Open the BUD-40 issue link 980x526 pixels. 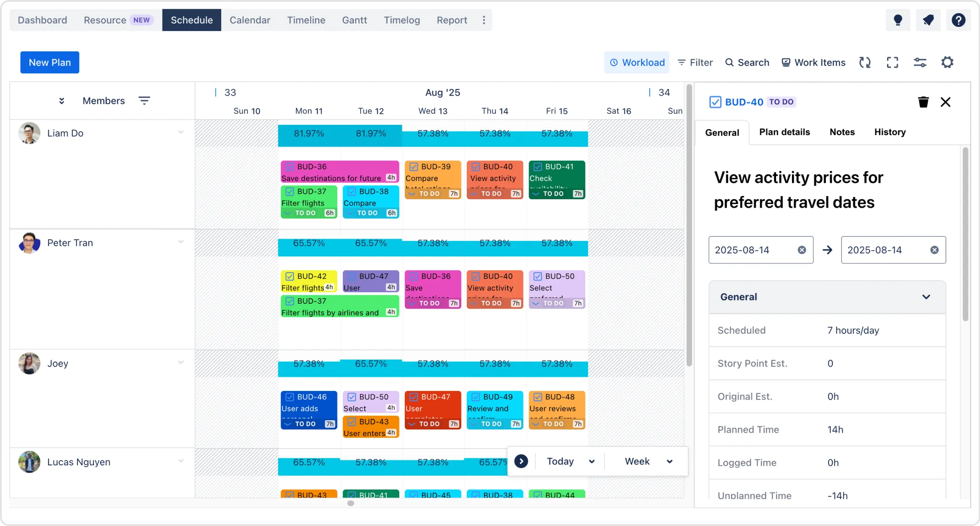744,102
